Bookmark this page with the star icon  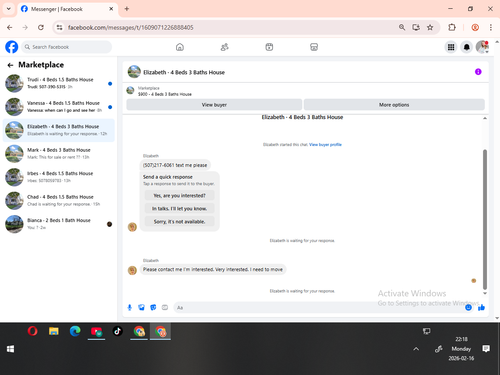click(x=430, y=27)
